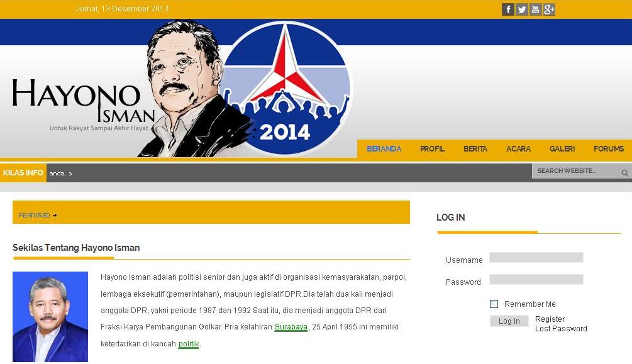
Task: Navigate to the Galeri tab
Action: (x=562, y=149)
